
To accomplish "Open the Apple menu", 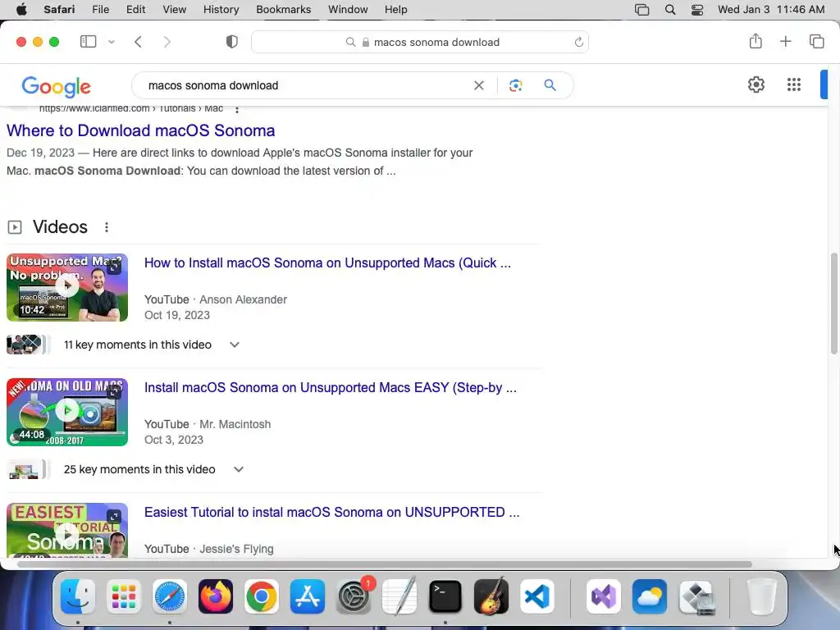I will tap(21, 10).
